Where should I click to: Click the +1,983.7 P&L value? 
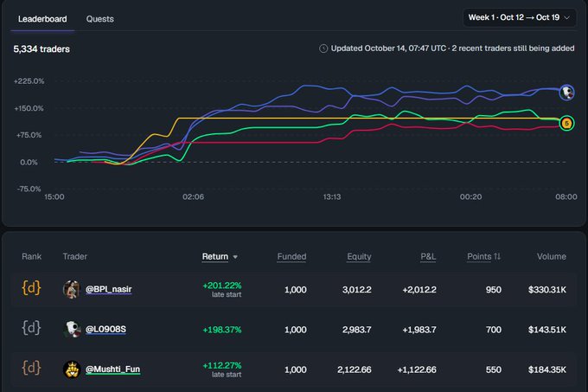click(419, 330)
